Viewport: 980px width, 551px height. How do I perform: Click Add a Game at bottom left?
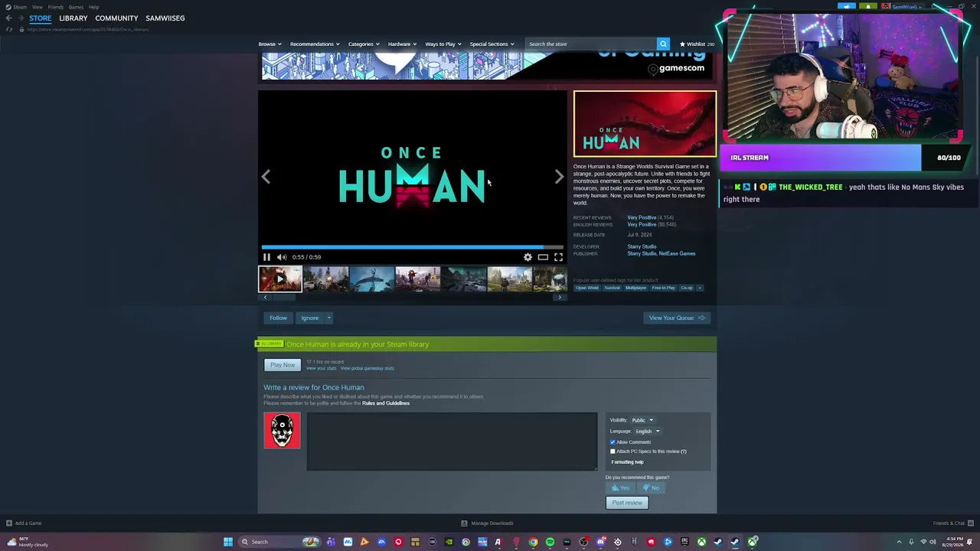point(24,523)
